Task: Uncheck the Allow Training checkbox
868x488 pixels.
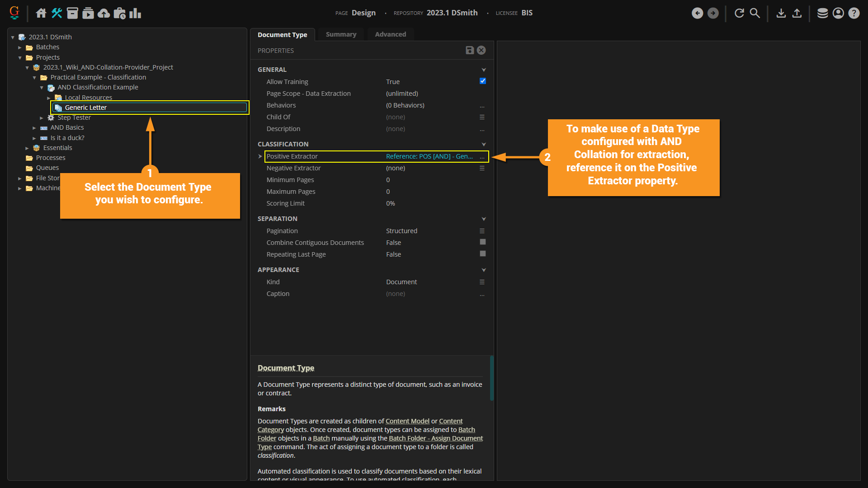Action: pos(482,81)
